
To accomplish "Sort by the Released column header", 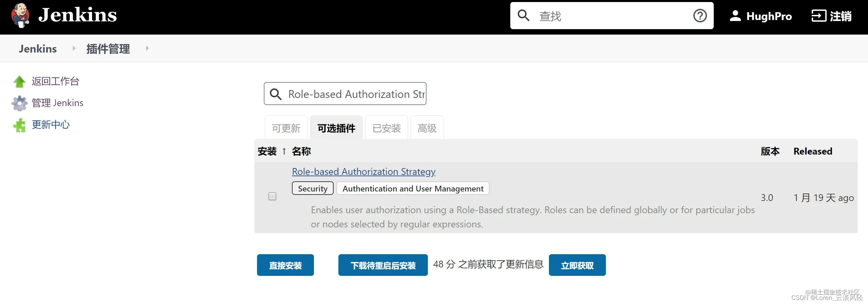I will click(813, 151).
